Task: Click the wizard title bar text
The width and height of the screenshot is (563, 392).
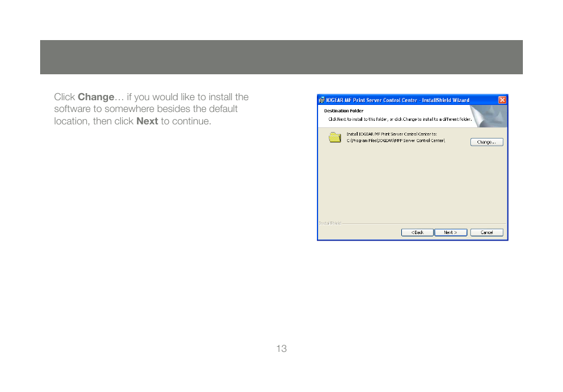Action: (398, 100)
